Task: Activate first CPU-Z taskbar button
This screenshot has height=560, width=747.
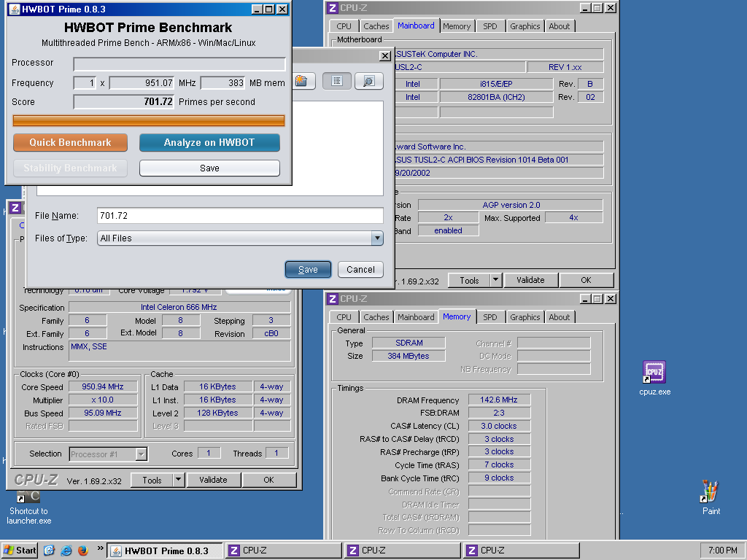Action: click(283, 551)
